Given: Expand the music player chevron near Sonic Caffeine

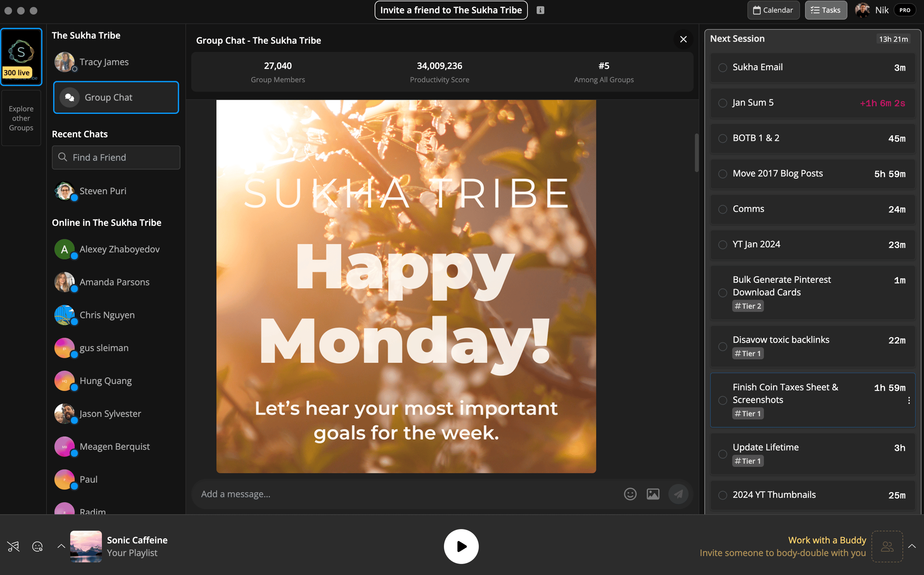Looking at the screenshot, I should (61, 546).
